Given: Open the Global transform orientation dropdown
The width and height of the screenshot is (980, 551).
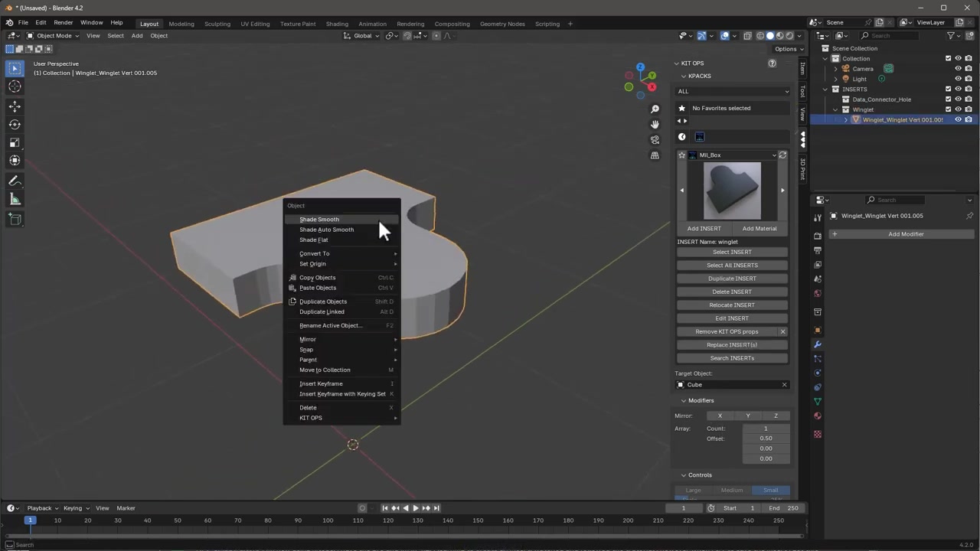Looking at the screenshot, I should point(362,36).
